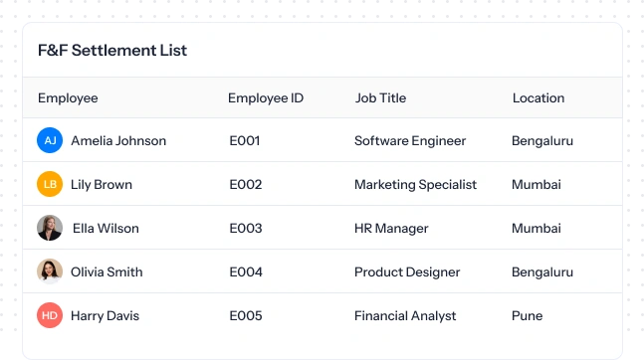Image resolution: width=644 pixels, height=360 pixels.
Task: Select the Harry Davis name
Action: (x=106, y=316)
